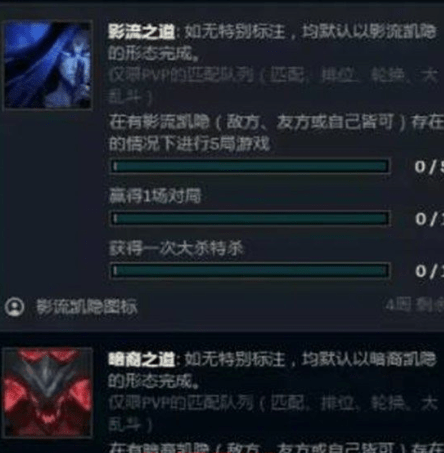Click the 在有暗裔凯隐 objective description at bottom
The image size is (444, 453).
276,448
